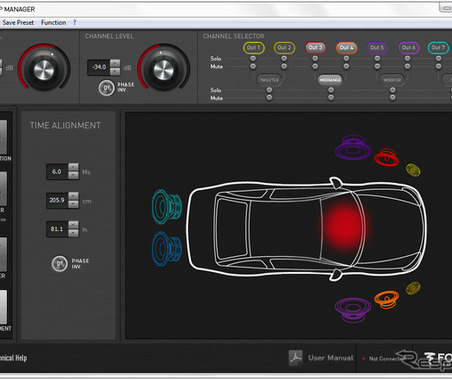Viewport: 452px width, 380px height.
Task: Select channel Out 5
Action: coord(377,48)
